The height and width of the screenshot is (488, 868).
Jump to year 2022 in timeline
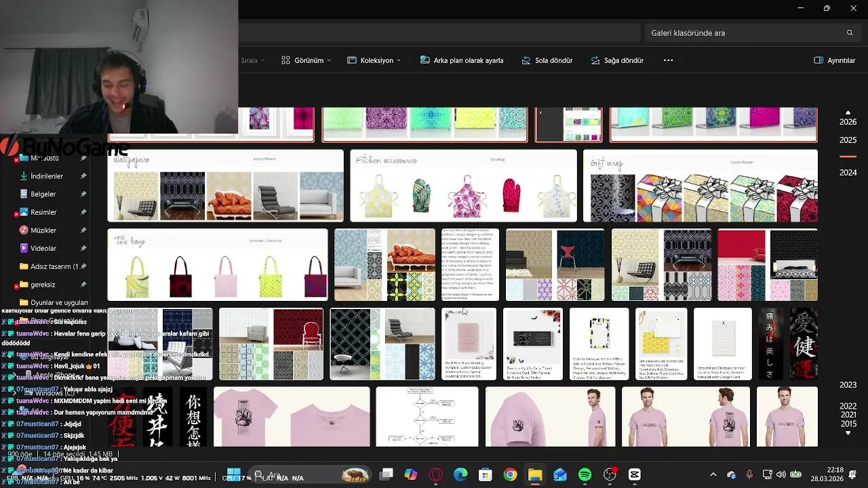pos(848,406)
